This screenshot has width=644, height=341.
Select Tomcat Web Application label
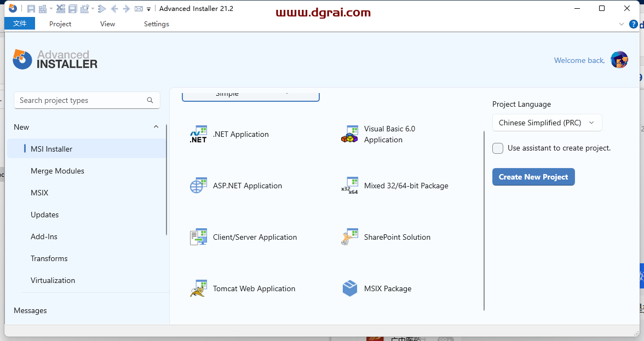point(254,288)
